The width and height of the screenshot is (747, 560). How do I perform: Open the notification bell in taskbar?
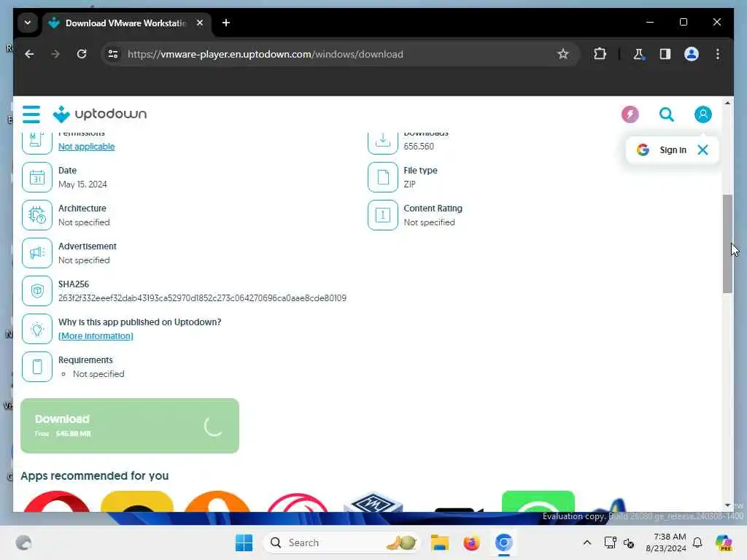pyautogui.click(x=697, y=542)
